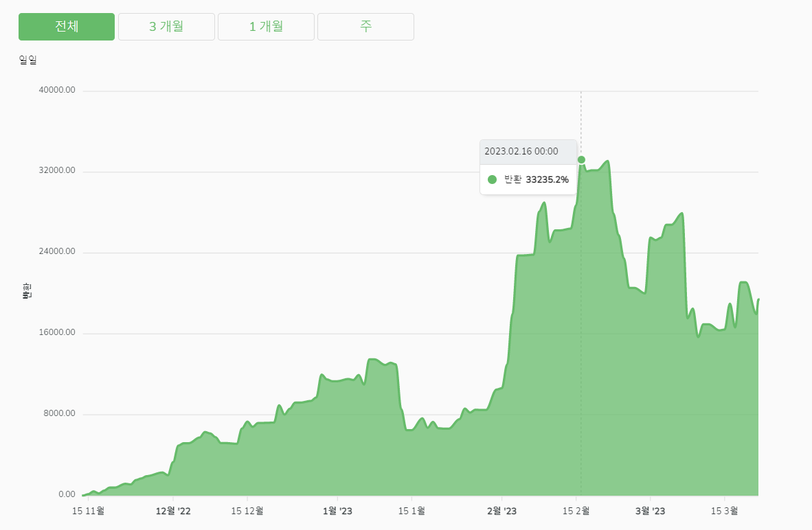Click the 32000.00 y-axis label

point(58,172)
